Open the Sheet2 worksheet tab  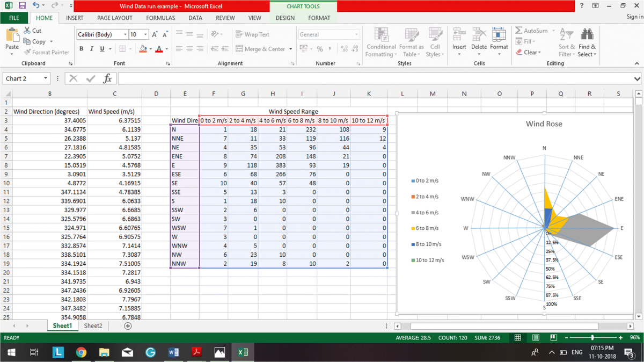tap(93, 326)
